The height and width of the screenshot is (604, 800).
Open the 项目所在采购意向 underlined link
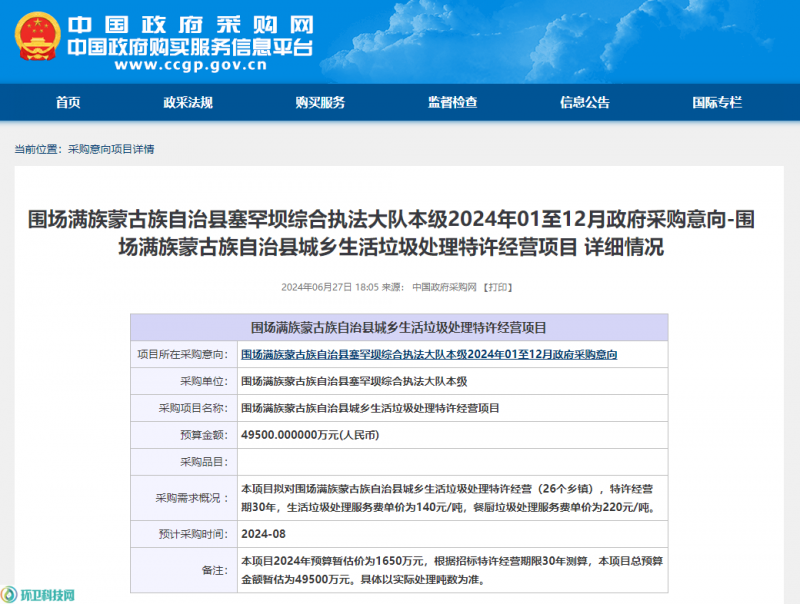tap(429, 355)
